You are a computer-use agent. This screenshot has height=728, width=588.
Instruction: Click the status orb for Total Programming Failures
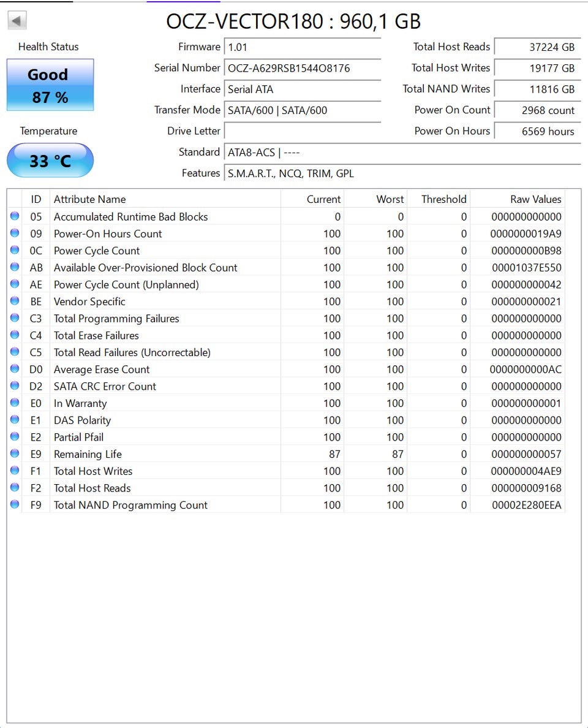coord(15,317)
